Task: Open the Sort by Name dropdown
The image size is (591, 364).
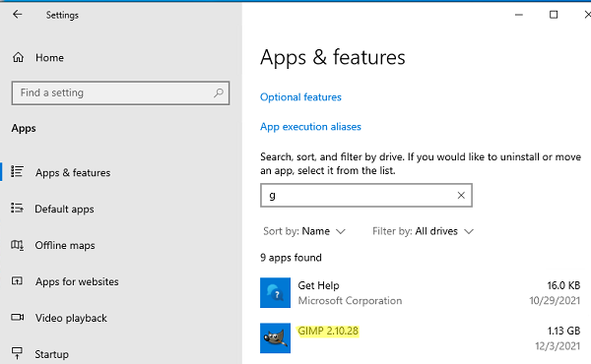Action: tap(304, 231)
